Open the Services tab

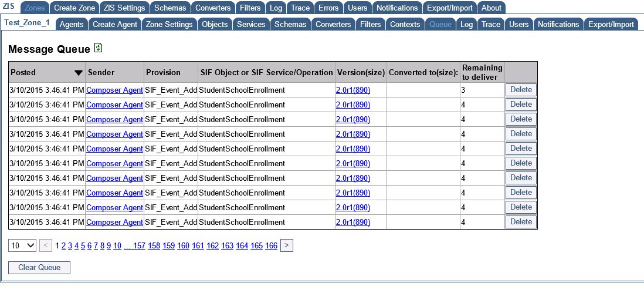[x=251, y=24]
